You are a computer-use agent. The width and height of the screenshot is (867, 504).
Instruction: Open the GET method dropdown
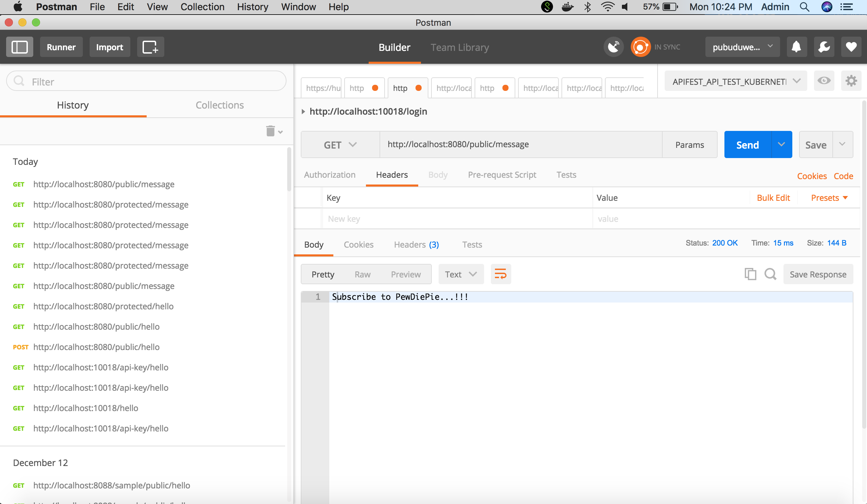point(340,145)
